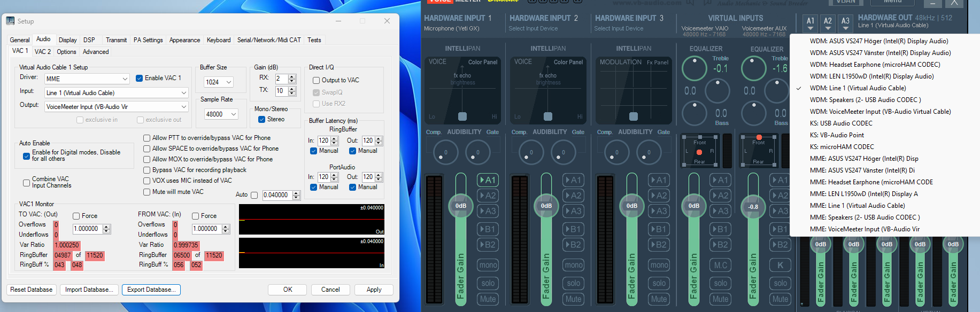
Task: Click Treble EQ knob on Voicemeeter VAIO
Action: [695, 68]
